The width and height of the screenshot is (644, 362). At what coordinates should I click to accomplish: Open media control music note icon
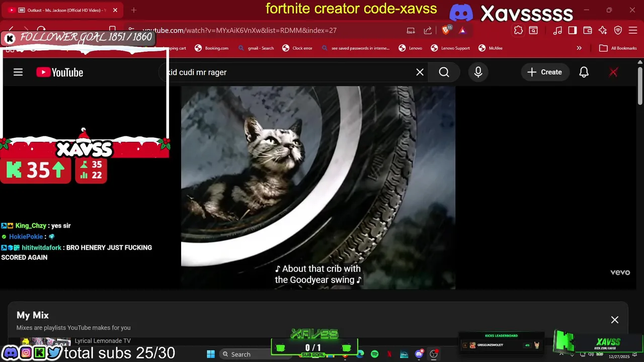click(x=557, y=31)
